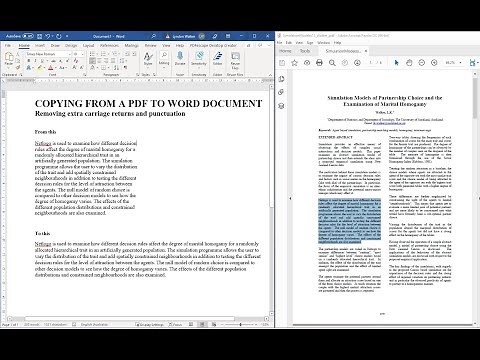The height and width of the screenshot is (360, 480).
Task: Toggle Underline formatting
Action: [42, 61]
